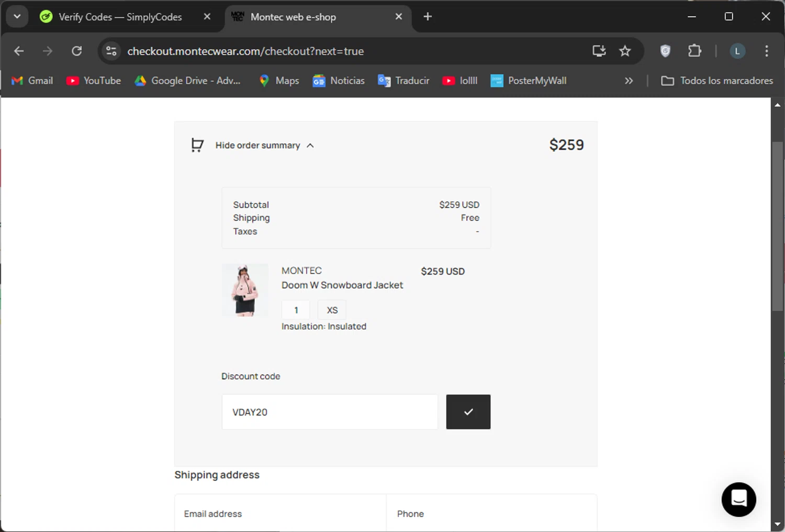This screenshot has height=532, width=785.
Task: Click Doom W Snowboard Jacket product name
Action: coord(342,285)
